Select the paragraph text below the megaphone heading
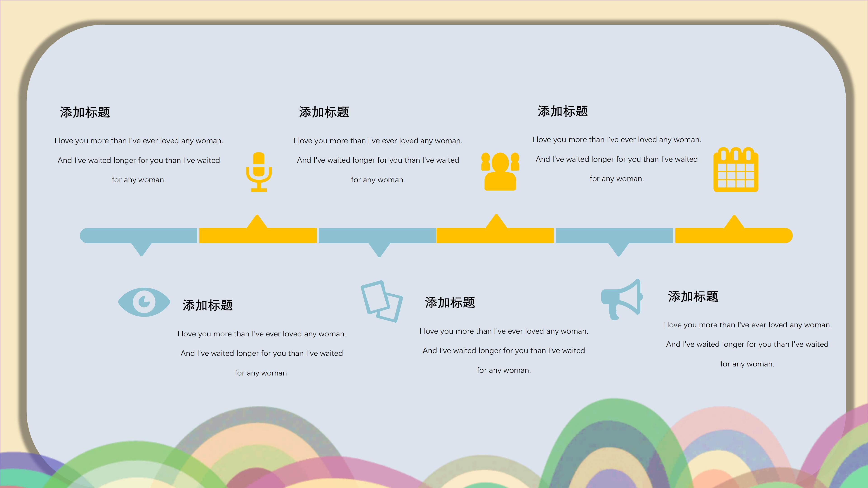Screen dimensions: 868x488 (x=747, y=344)
